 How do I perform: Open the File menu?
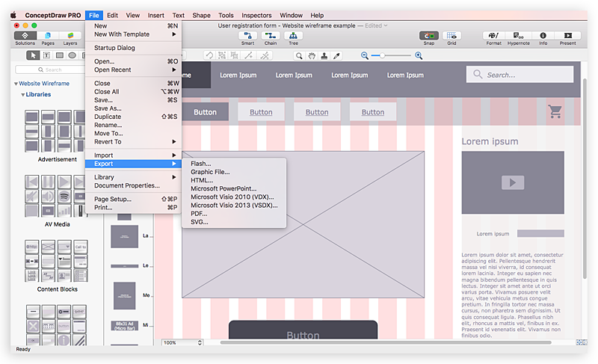[x=94, y=15]
